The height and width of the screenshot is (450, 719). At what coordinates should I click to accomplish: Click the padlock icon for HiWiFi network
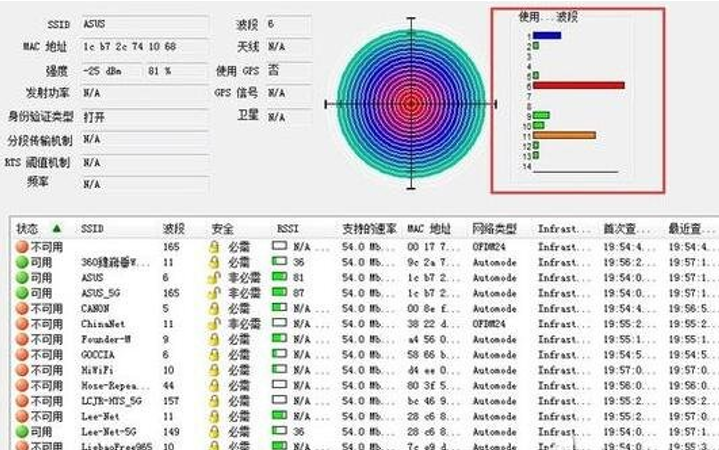pyautogui.click(x=214, y=370)
